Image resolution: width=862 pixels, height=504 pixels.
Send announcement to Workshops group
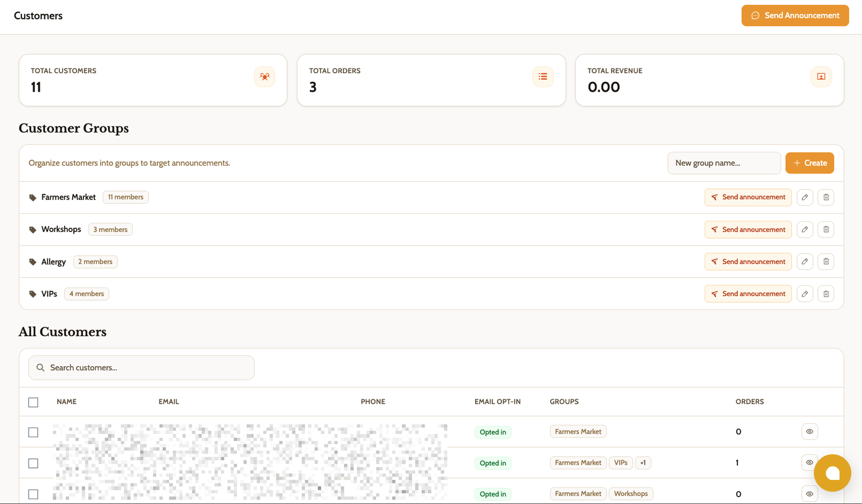[x=748, y=229]
